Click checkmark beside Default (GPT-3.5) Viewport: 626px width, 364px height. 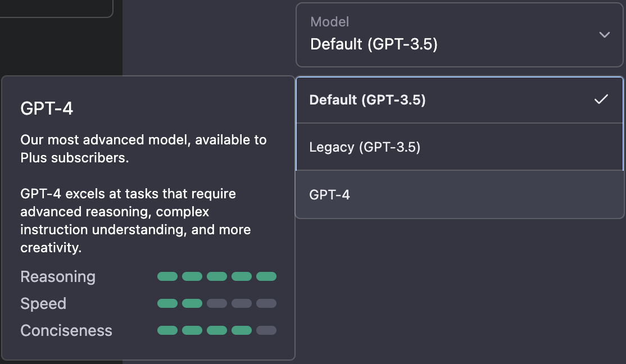click(x=601, y=99)
